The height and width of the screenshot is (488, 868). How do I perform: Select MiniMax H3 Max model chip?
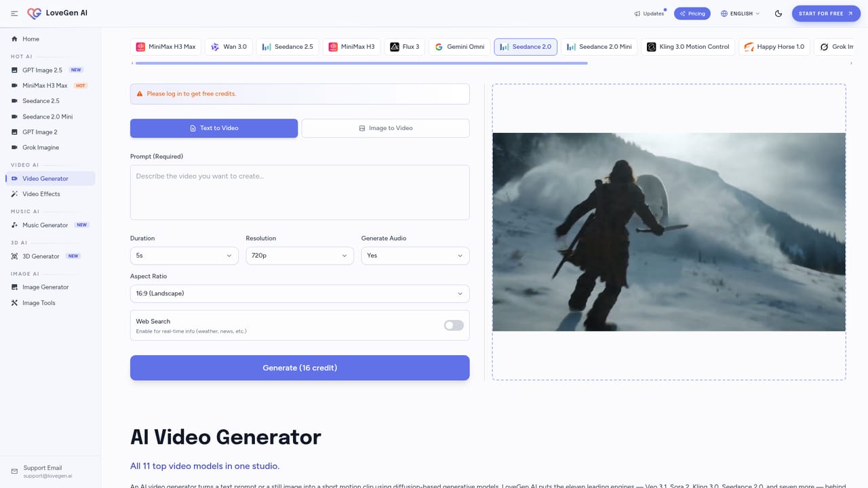(165, 47)
